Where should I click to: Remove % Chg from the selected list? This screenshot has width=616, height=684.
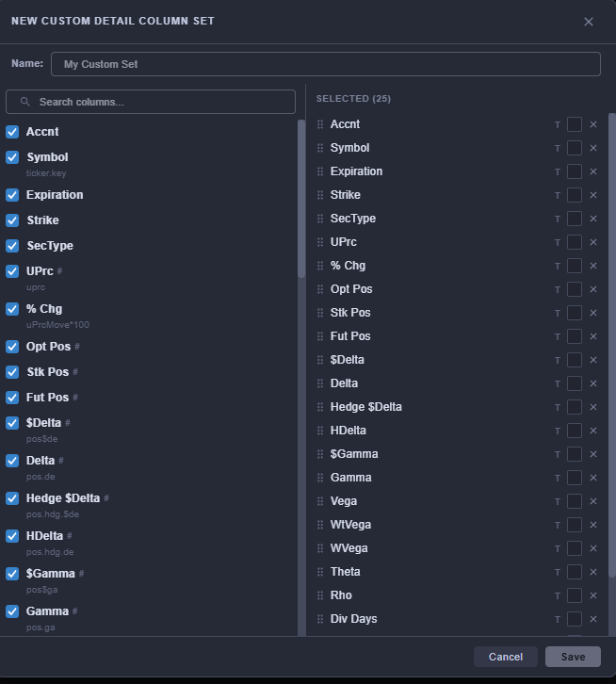click(593, 266)
